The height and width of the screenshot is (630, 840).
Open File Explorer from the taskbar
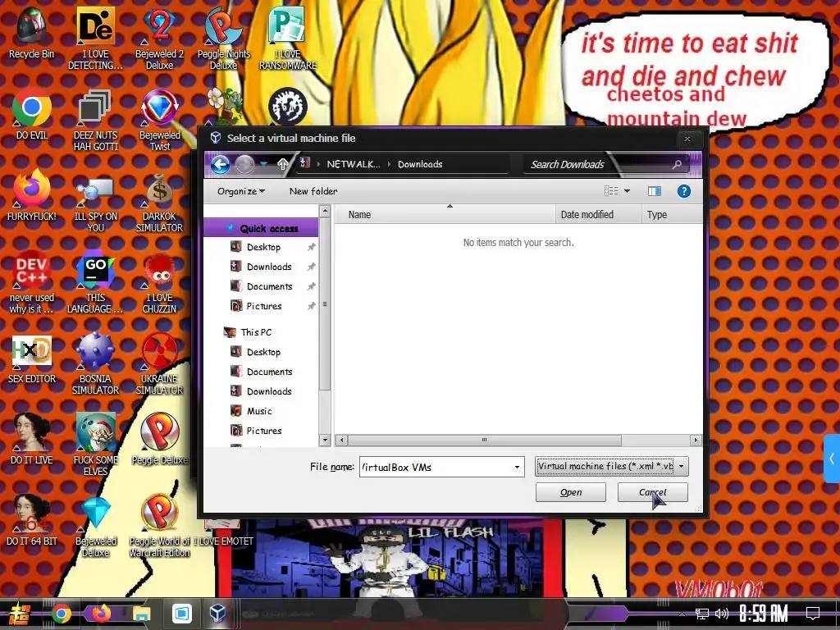(142, 614)
